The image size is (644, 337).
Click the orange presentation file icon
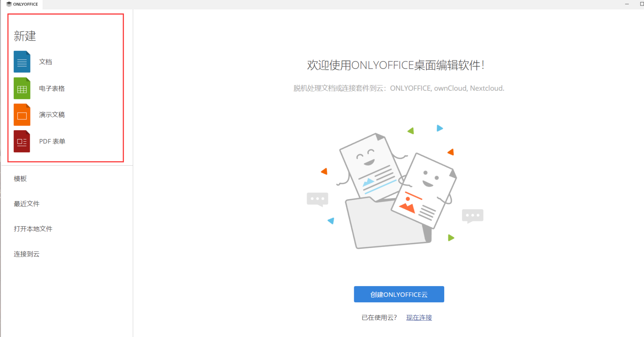tap(22, 115)
